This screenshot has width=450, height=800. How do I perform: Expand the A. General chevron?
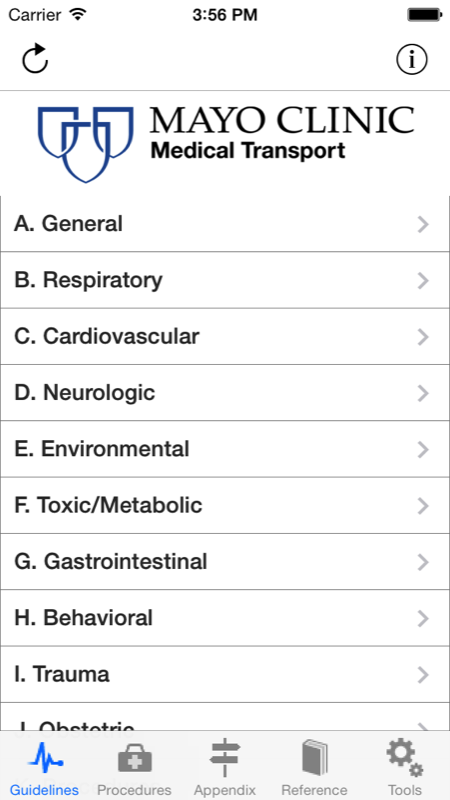point(423,224)
